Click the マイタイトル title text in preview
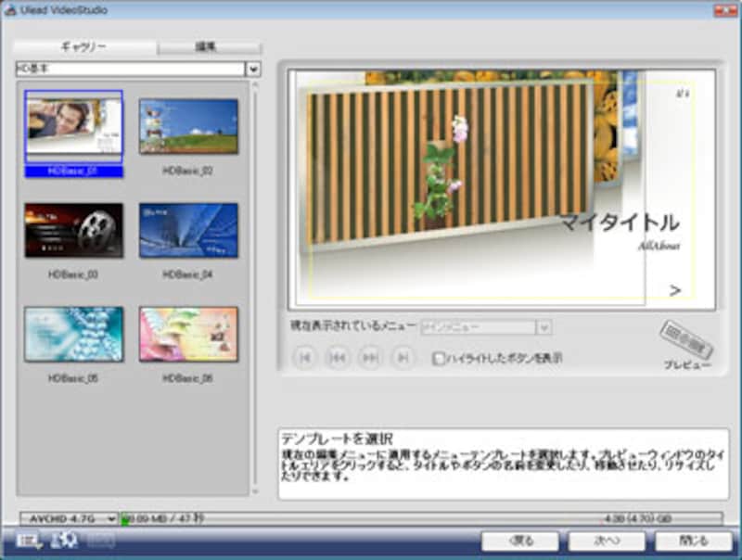The image size is (742, 560). pyautogui.click(x=620, y=223)
